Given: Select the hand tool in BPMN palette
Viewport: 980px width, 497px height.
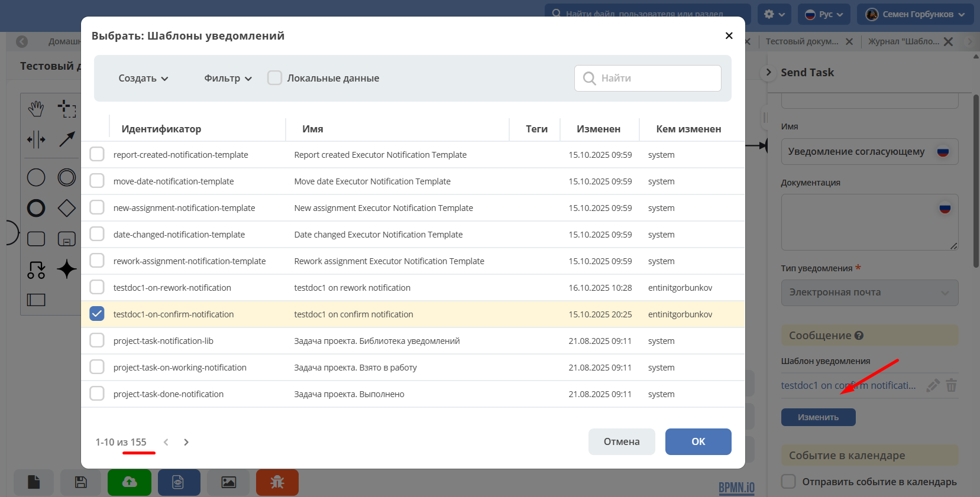Looking at the screenshot, I should (36, 108).
